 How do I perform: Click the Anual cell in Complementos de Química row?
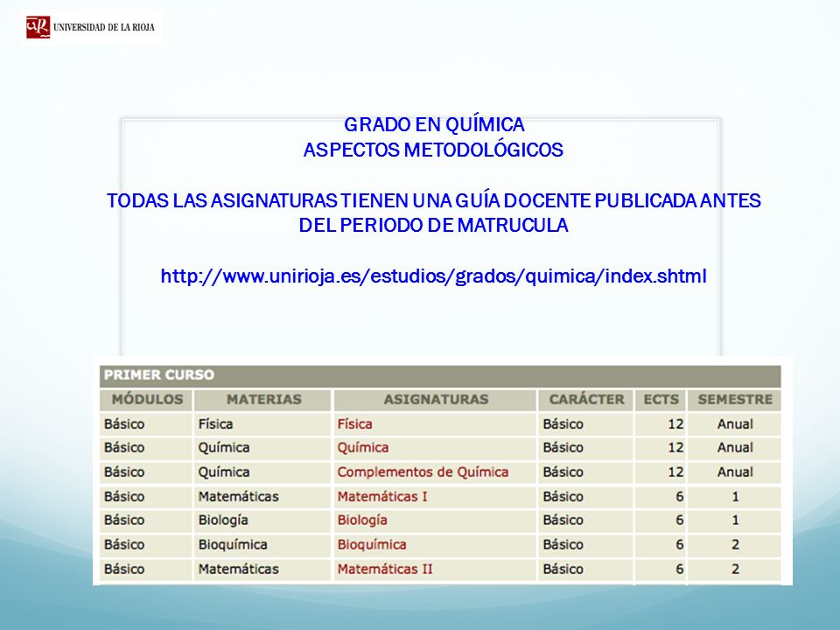[x=734, y=472]
